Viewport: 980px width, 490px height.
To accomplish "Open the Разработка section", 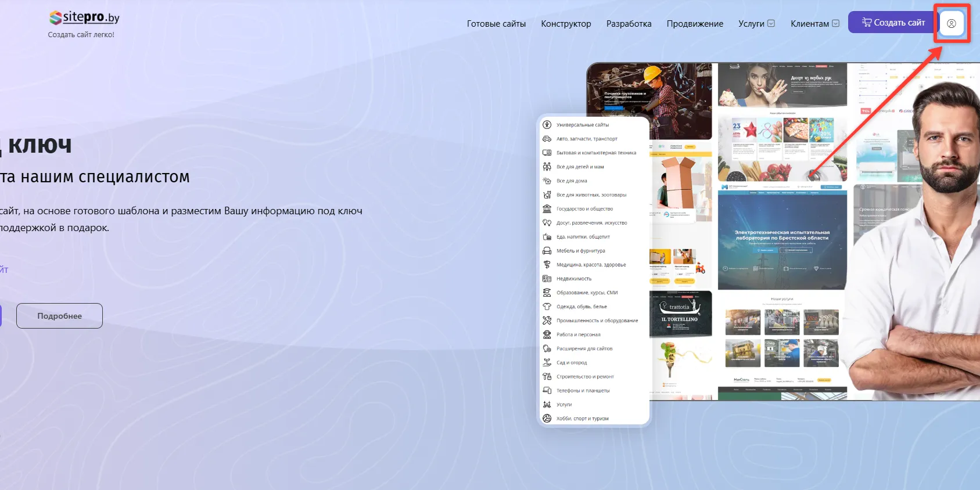I will coord(629,24).
